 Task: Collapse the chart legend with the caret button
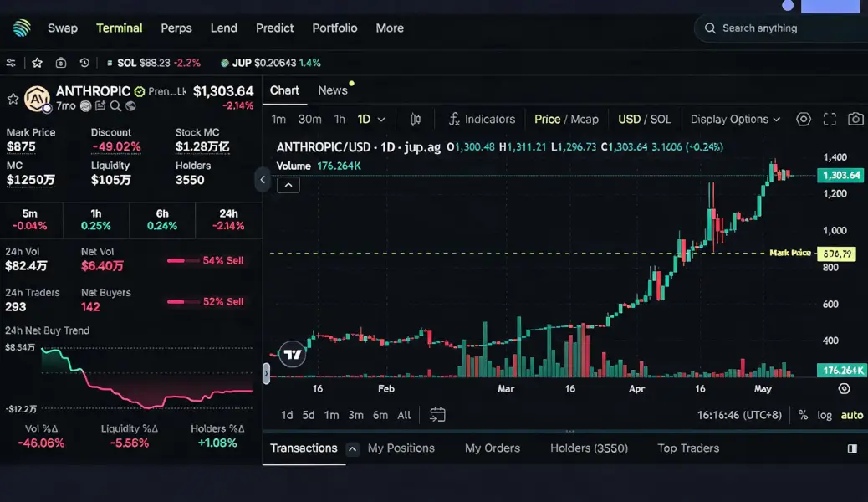(x=288, y=185)
